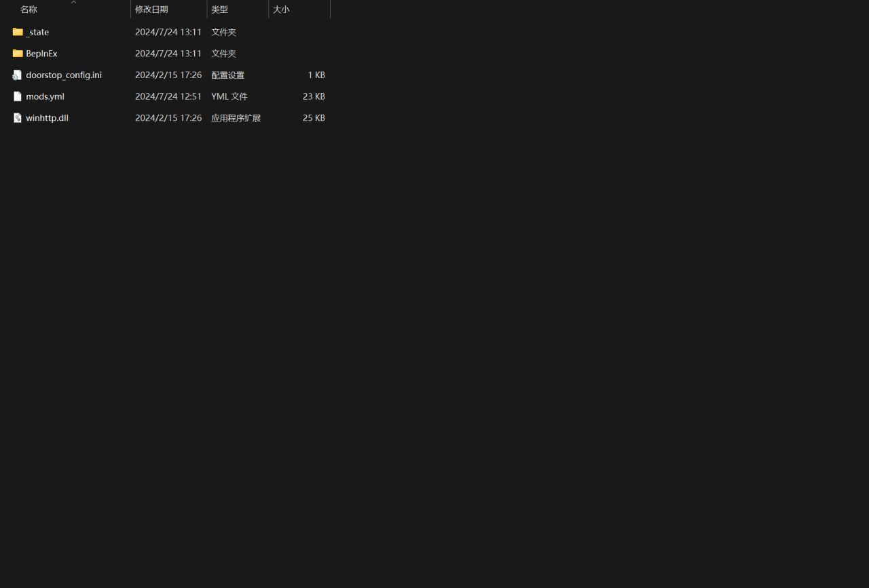Sort by the 修改日期 column header

tap(151, 10)
